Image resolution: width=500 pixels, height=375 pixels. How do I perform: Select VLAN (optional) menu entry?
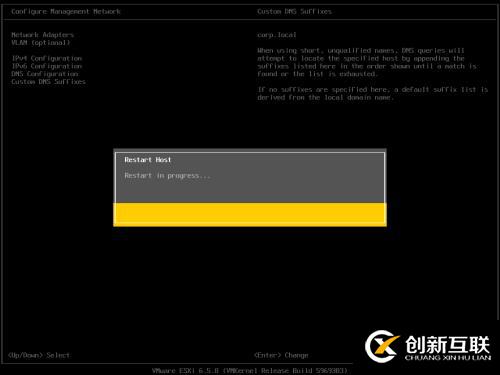point(41,43)
